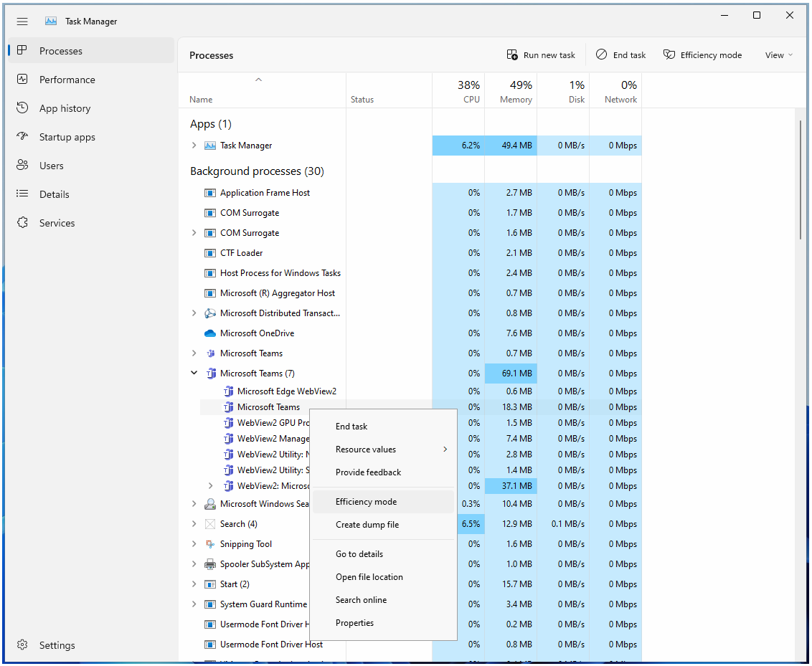Click the Start (2) process icon
This screenshot has height=666, width=812.
coord(209,584)
